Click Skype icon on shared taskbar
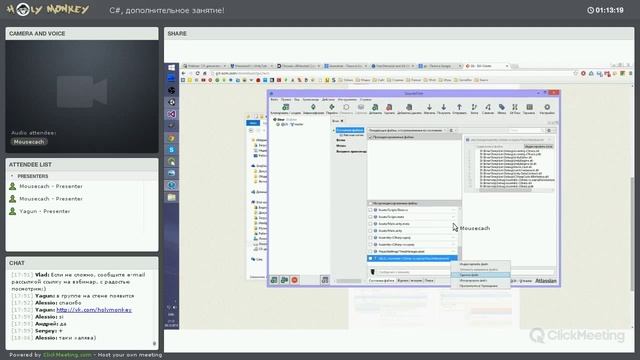The width and height of the screenshot is (640, 360). coord(171,150)
